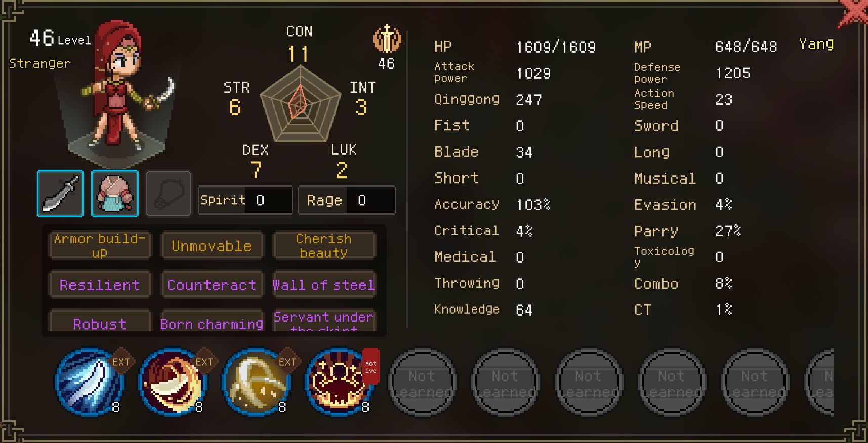
Task: Click the Wall of steel trait
Action: 324,285
